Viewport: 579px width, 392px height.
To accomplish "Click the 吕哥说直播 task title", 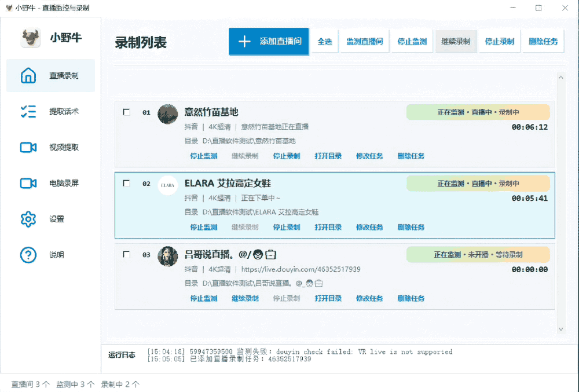I will (x=230, y=254).
